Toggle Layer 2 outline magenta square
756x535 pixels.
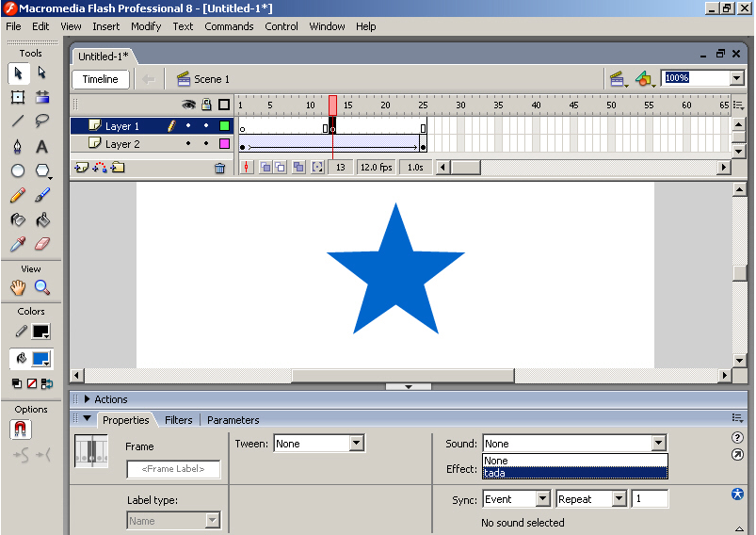(224, 144)
